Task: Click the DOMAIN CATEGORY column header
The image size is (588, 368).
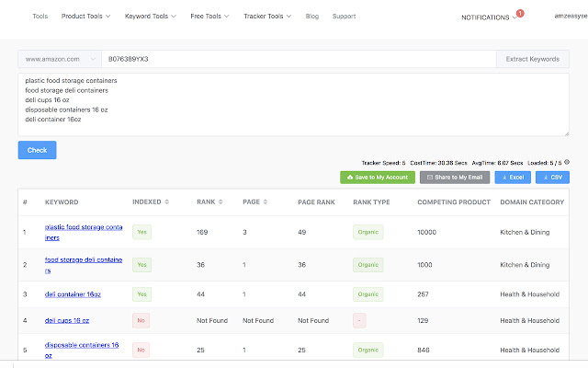Action: pyautogui.click(x=532, y=202)
